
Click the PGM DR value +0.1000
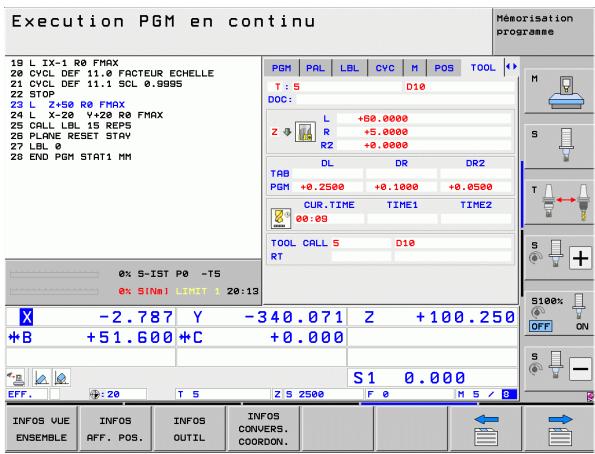click(x=396, y=187)
